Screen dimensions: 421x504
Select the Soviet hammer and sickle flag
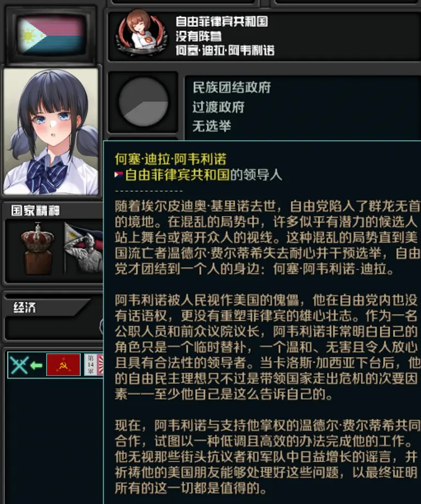(x=63, y=365)
